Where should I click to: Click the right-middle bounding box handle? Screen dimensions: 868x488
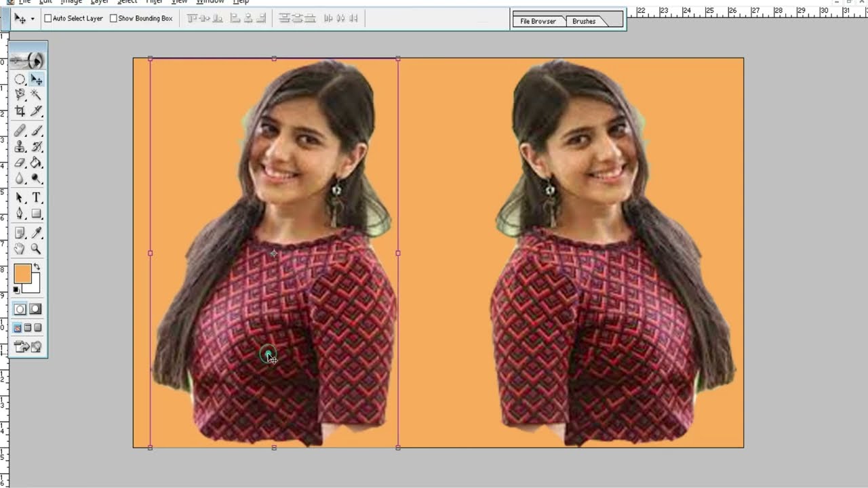point(397,253)
